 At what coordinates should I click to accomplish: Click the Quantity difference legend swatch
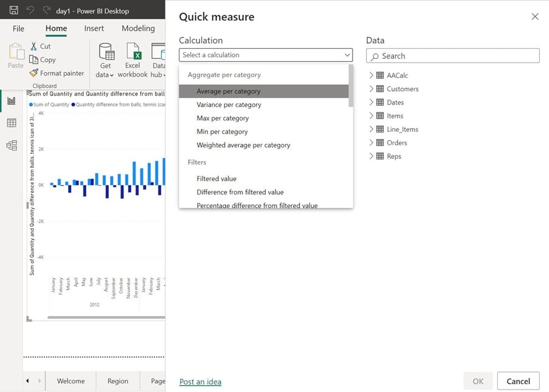(73, 105)
